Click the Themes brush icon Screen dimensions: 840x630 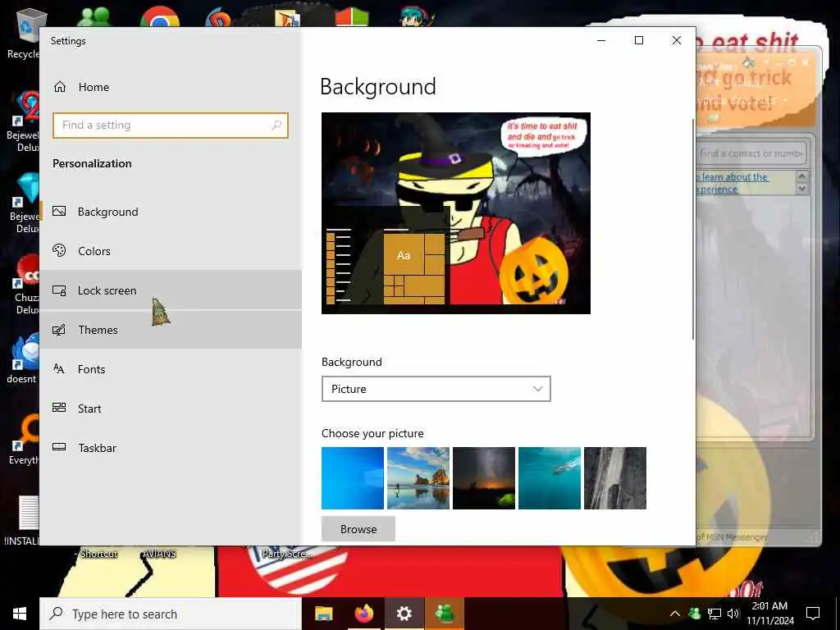coord(59,330)
